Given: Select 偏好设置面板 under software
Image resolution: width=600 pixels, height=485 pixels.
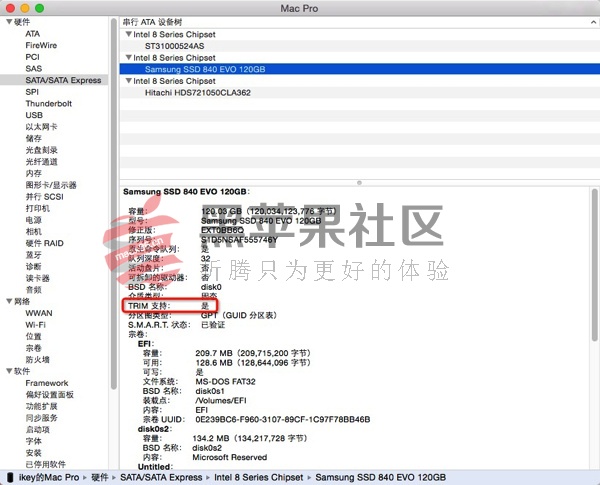Looking at the screenshot, I should tap(49, 395).
